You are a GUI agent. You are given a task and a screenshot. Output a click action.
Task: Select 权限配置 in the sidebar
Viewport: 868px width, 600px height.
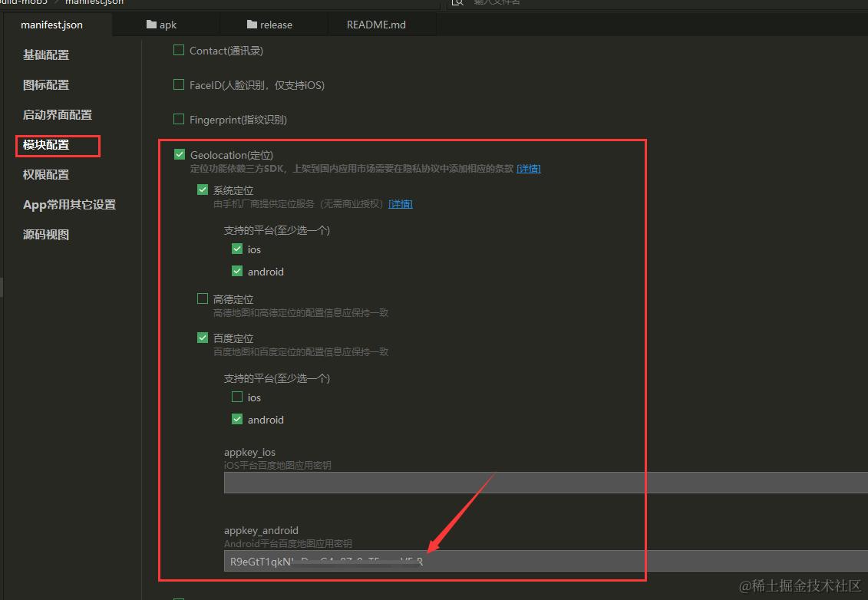pos(46,174)
